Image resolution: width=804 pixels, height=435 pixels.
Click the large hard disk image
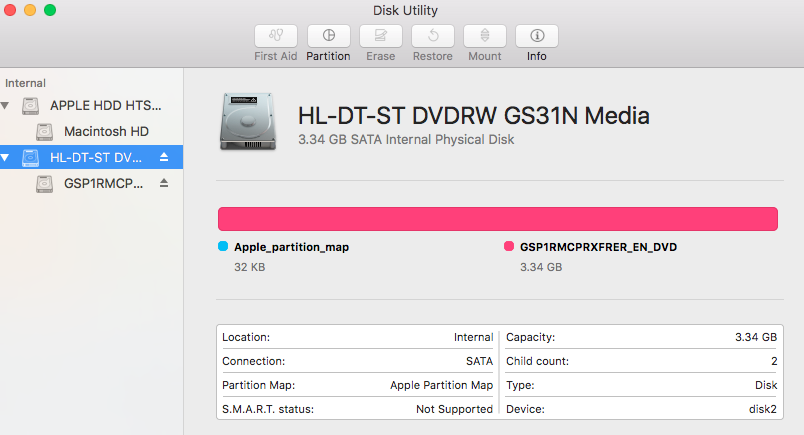[248, 122]
